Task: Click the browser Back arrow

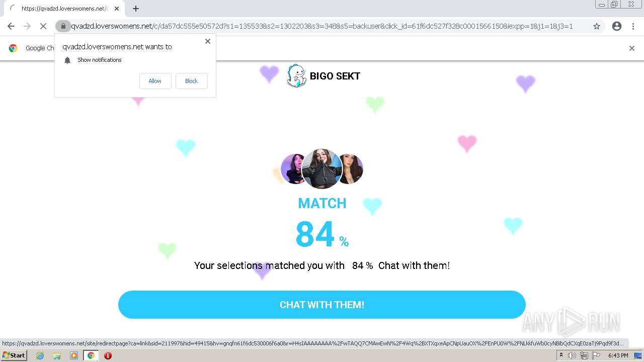Action: click(x=11, y=26)
